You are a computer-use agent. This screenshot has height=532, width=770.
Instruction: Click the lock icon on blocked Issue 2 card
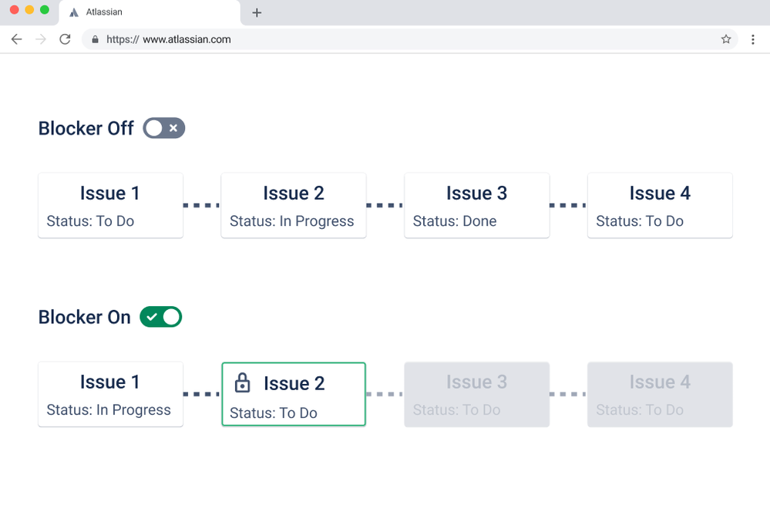click(x=243, y=383)
